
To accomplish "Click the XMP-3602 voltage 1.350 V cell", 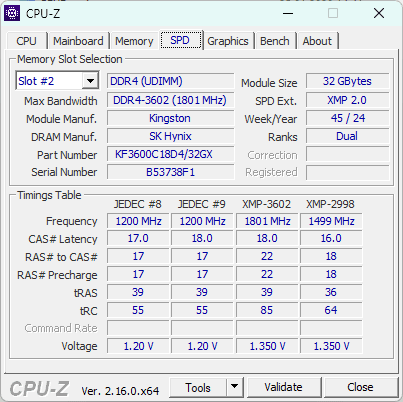I will 267,346.
